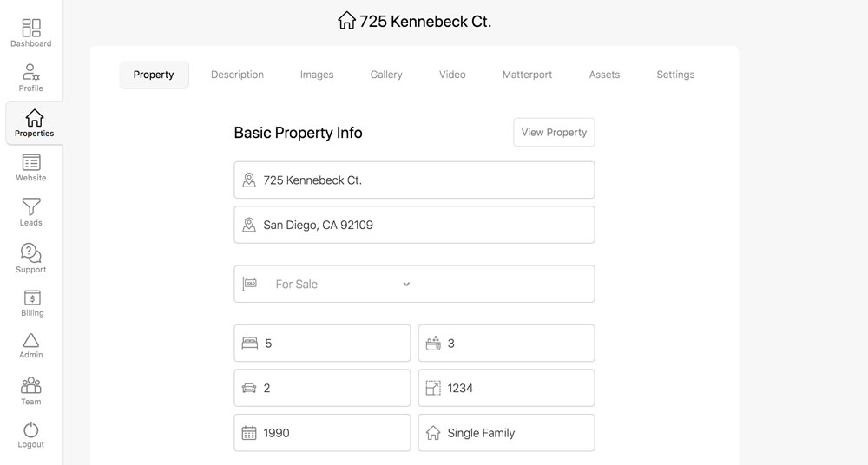Open Support chat bubble icon
The height and width of the screenshot is (465, 868).
click(x=31, y=253)
